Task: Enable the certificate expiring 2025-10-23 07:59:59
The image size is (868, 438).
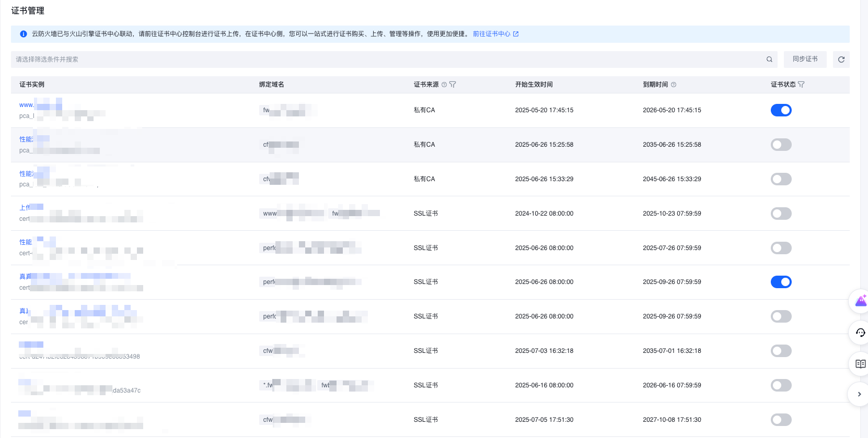Action: 781,214
